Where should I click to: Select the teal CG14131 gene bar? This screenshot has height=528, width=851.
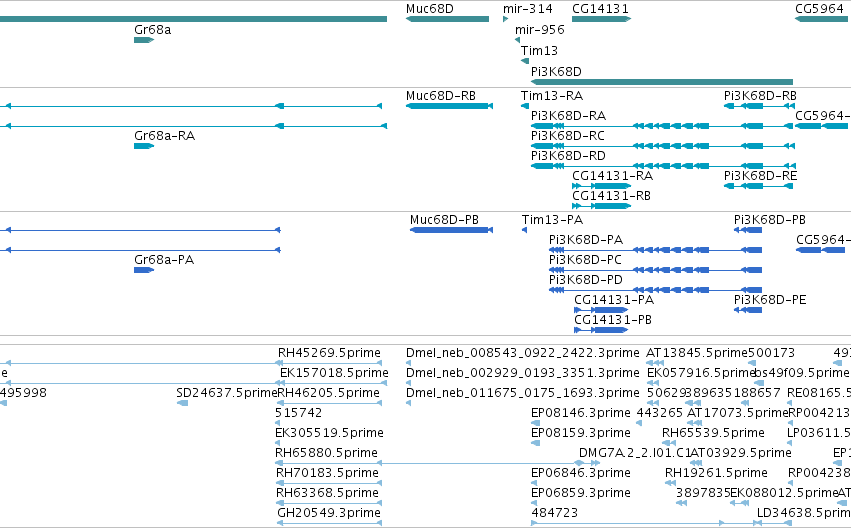click(601, 19)
